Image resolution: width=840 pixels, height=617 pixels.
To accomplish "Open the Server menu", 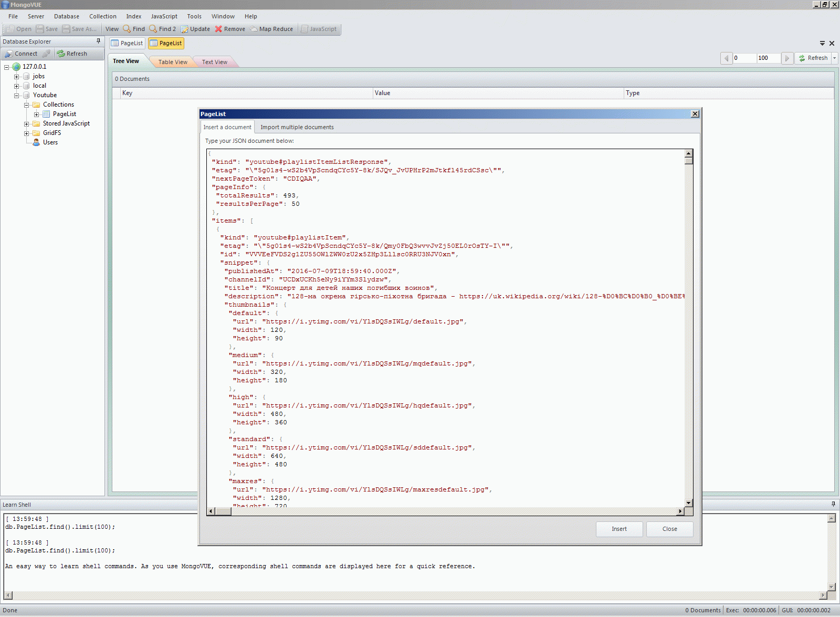I will (x=36, y=16).
